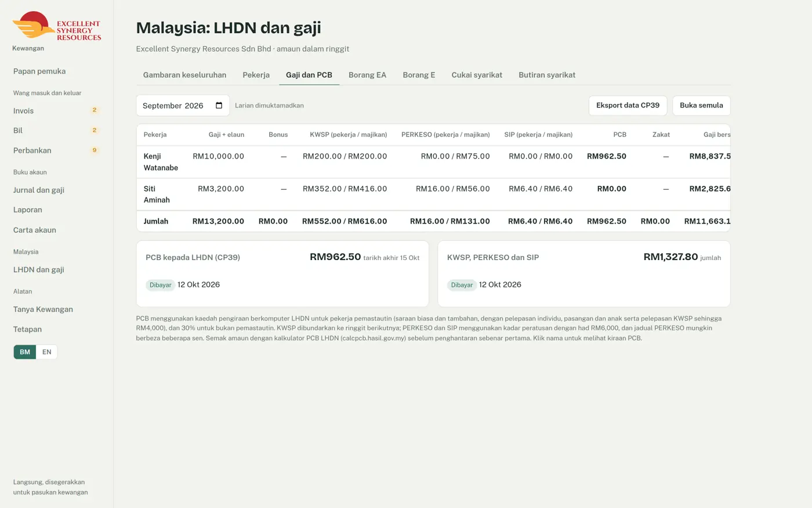Open Jurnal dan gaji in sidebar
Screen dimensions: 812x508
point(57,190)
